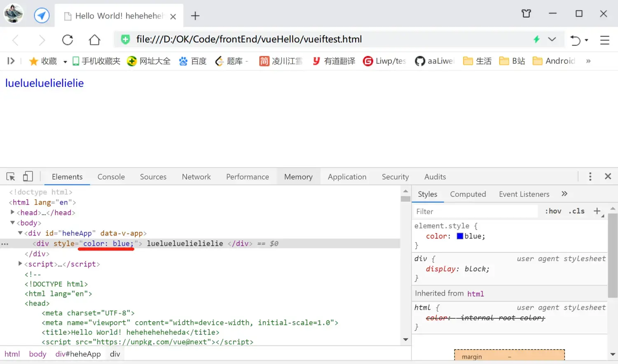Image resolution: width=618 pixels, height=364 pixels.
Task: Switch to the Elements tab
Action: click(67, 177)
